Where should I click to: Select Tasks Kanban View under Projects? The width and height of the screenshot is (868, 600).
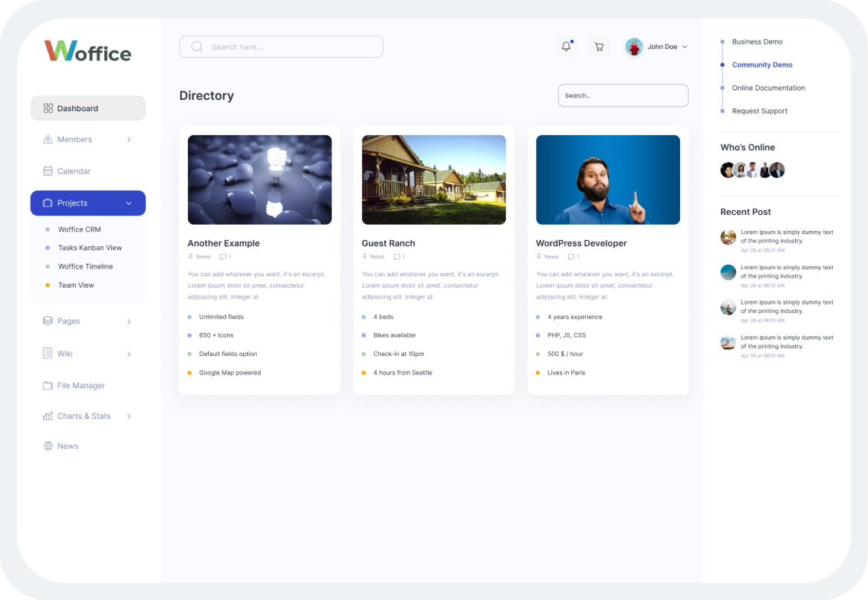(89, 248)
